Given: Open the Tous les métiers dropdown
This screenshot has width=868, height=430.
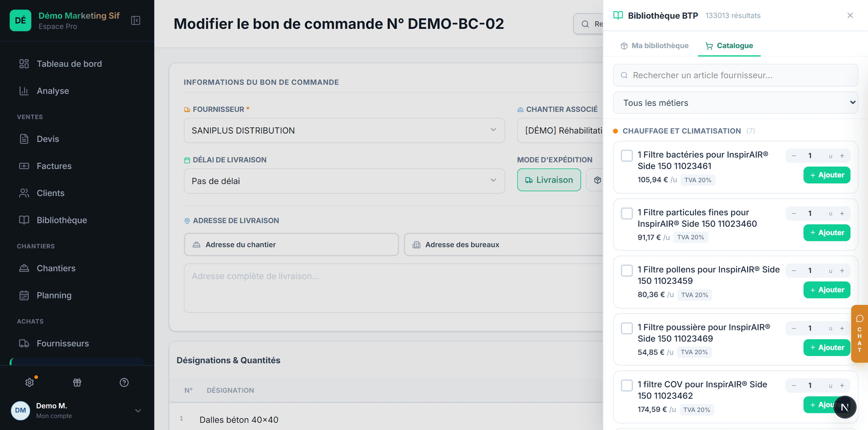Looking at the screenshot, I should pyautogui.click(x=735, y=103).
